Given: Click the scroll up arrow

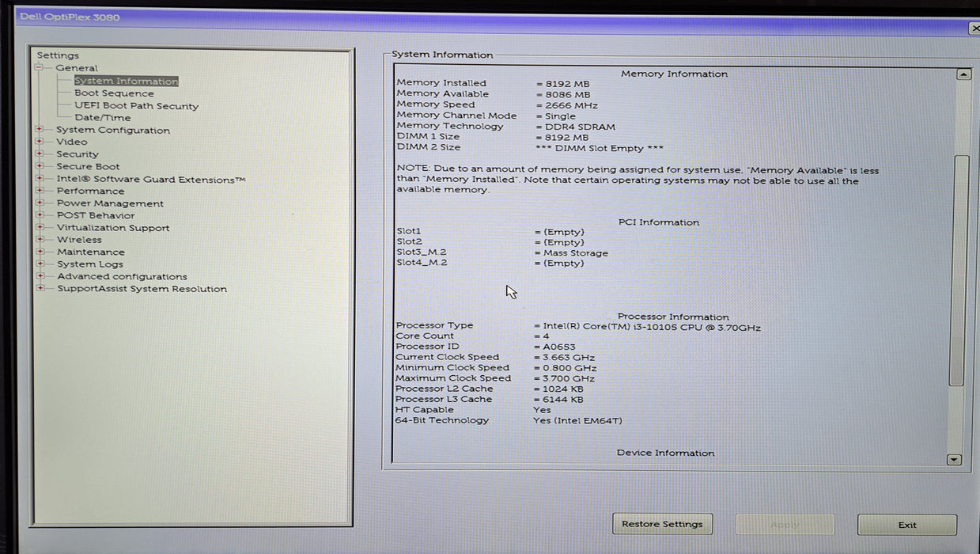Looking at the screenshot, I should [x=963, y=74].
